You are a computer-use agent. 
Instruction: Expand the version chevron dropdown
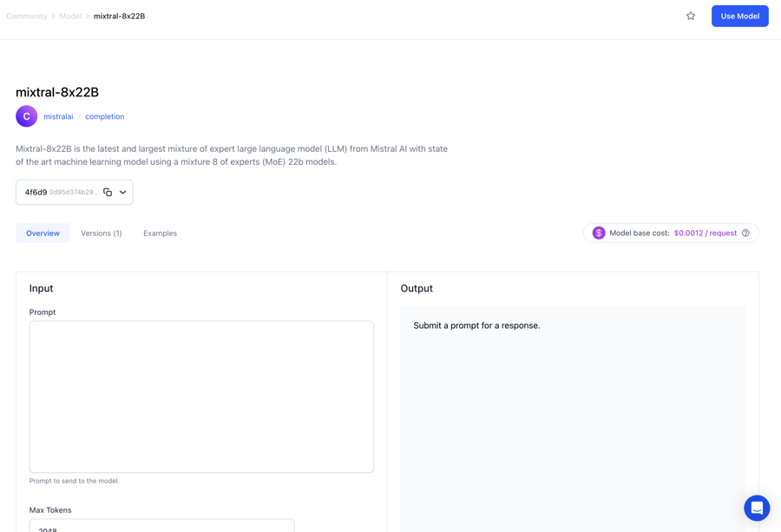(123, 192)
